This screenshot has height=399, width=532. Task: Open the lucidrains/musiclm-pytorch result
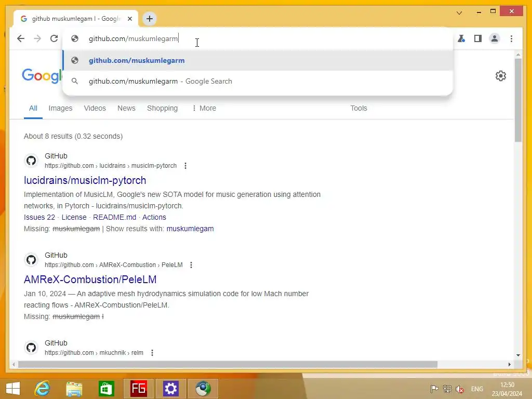tap(85, 180)
